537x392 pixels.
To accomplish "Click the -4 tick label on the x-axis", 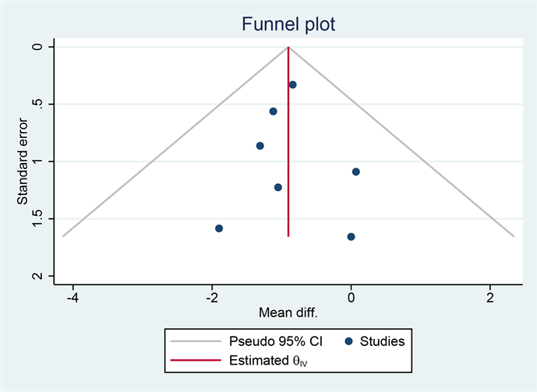I will [72, 298].
